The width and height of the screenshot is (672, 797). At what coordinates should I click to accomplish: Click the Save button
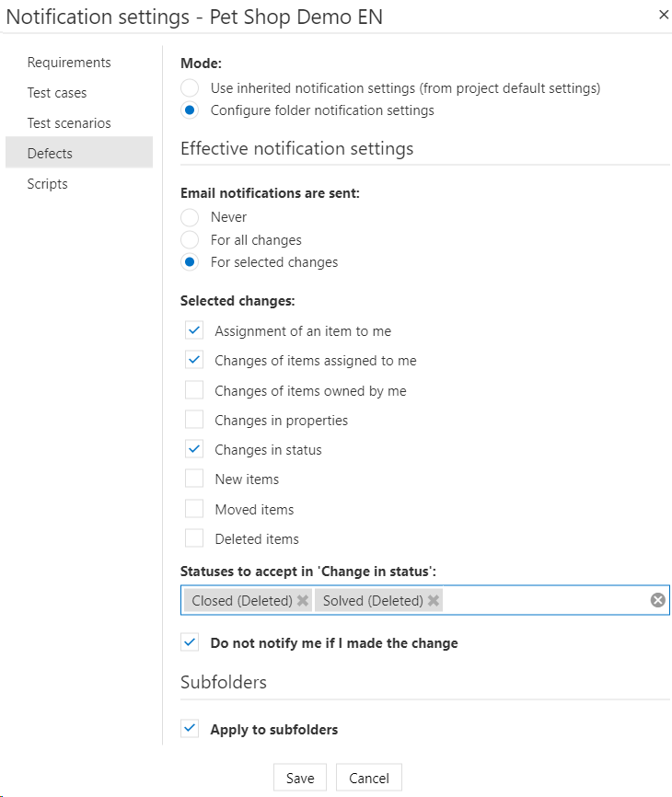pos(300,778)
